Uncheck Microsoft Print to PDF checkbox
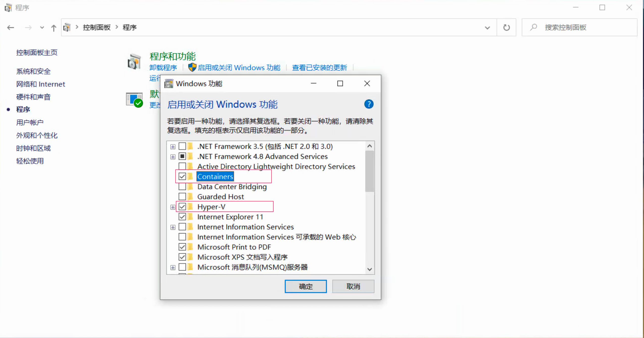Viewport: 644px width, 338px height. click(182, 247)
